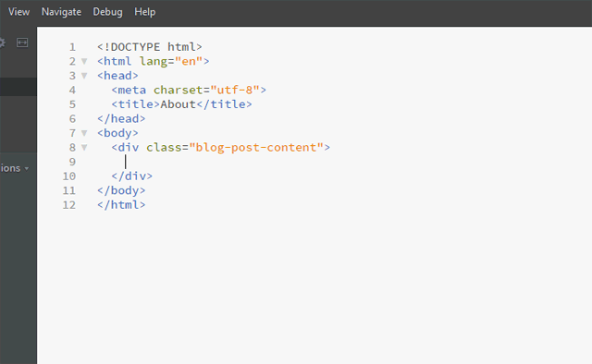Click line number 9 in the gutter
The height and width of the screenshot is (364, 592).
pos(72,162)
